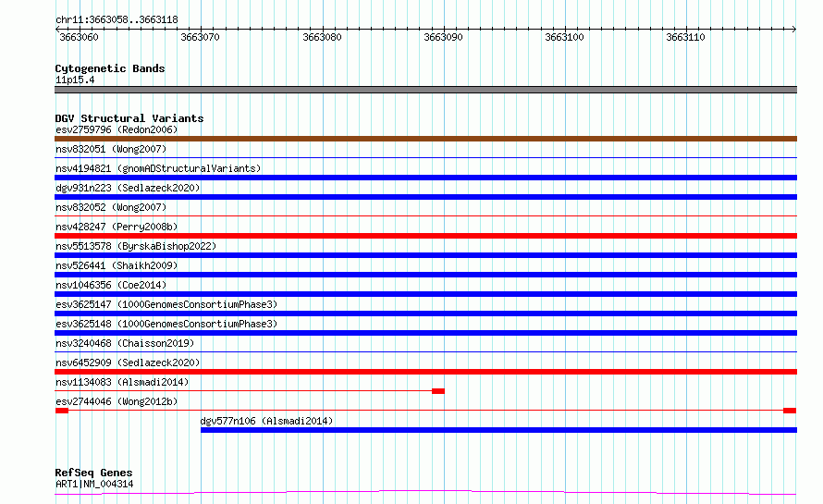Screen dimensions: 823x504
Task: Click the nsv1134083 (Alsmadi2014) label
Action: point(122,382)
